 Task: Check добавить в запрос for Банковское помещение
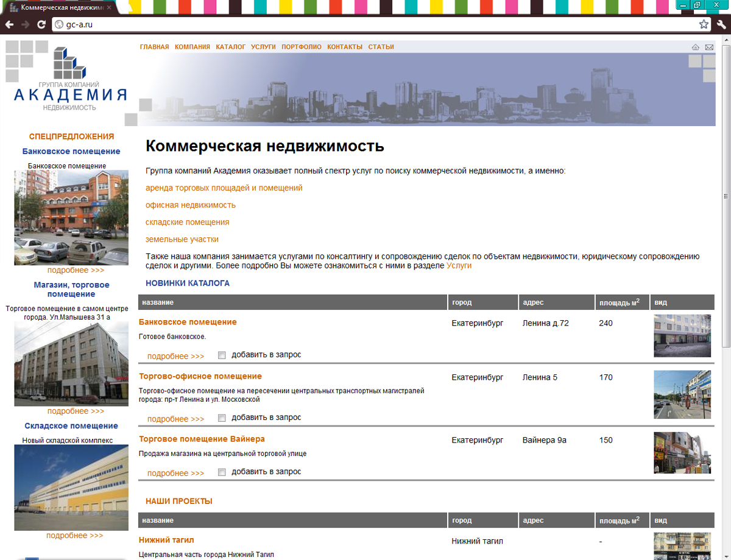222,354
